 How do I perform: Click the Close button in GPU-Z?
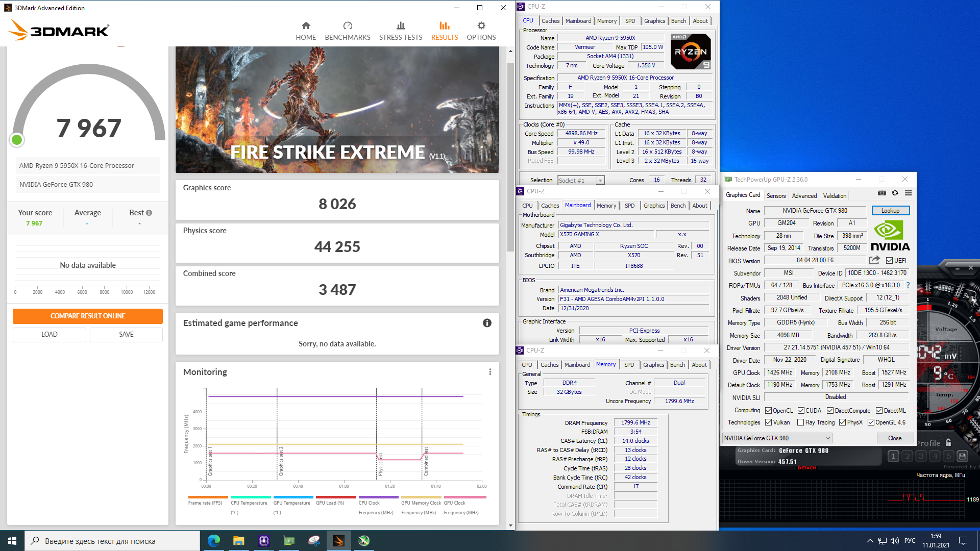point(895,438)
